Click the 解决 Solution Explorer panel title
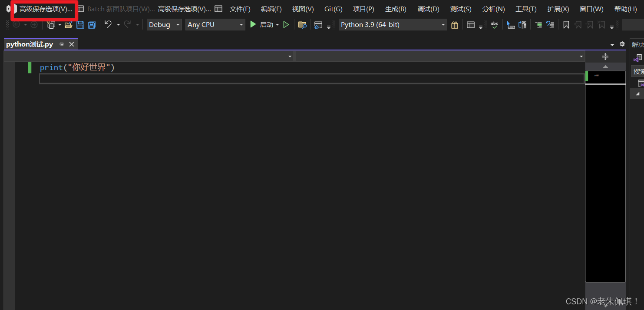Screen dimensions: 644x310 637,44
